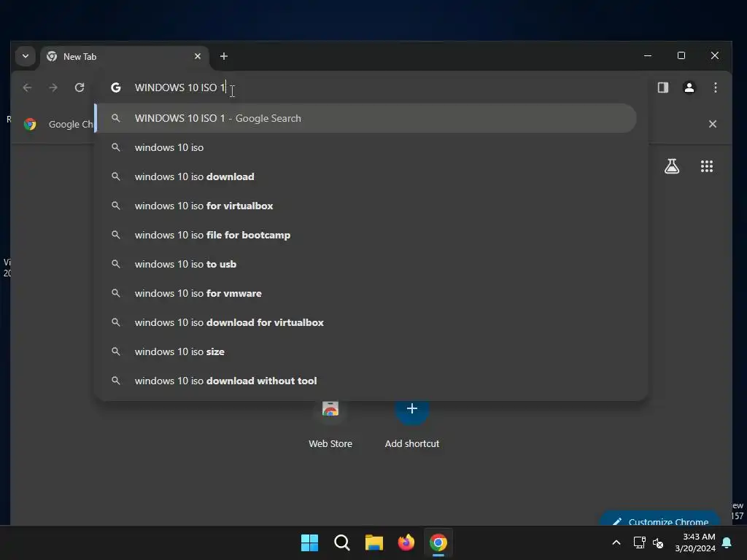Open File Explorer from the taskbar
Image resolution: width=747 pixels, height=560 pixels.
(374, 542)
